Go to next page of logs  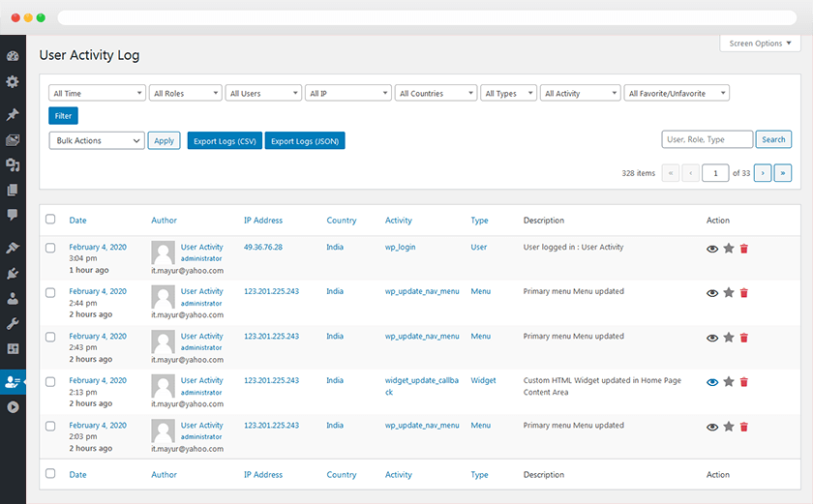click(763, 173)
